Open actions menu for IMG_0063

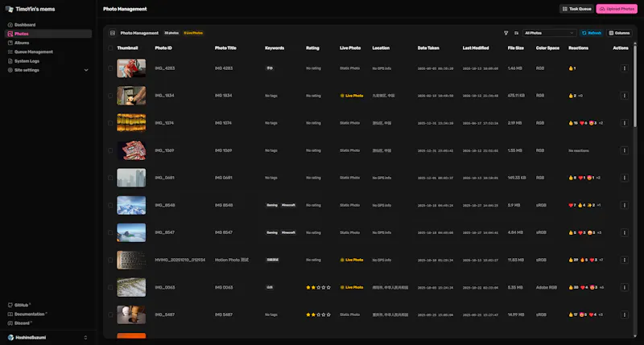point(625,287)
